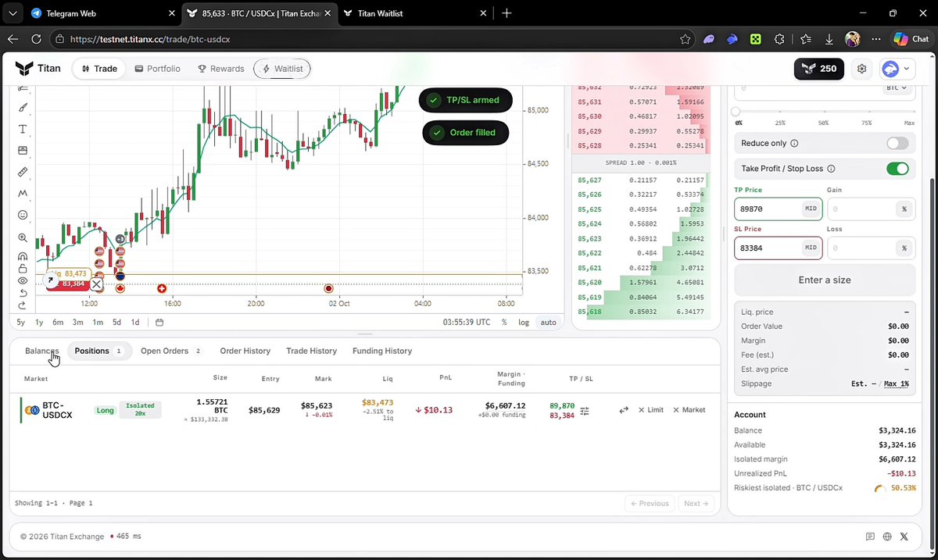Activate the chart zoom-in tool
938x560 pixels.
[23, 237]
